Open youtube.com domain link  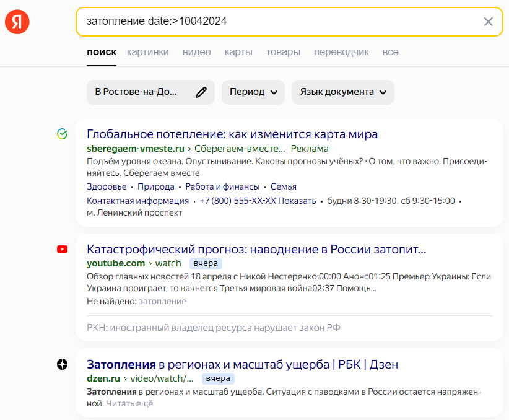click(x=116, y=263)
